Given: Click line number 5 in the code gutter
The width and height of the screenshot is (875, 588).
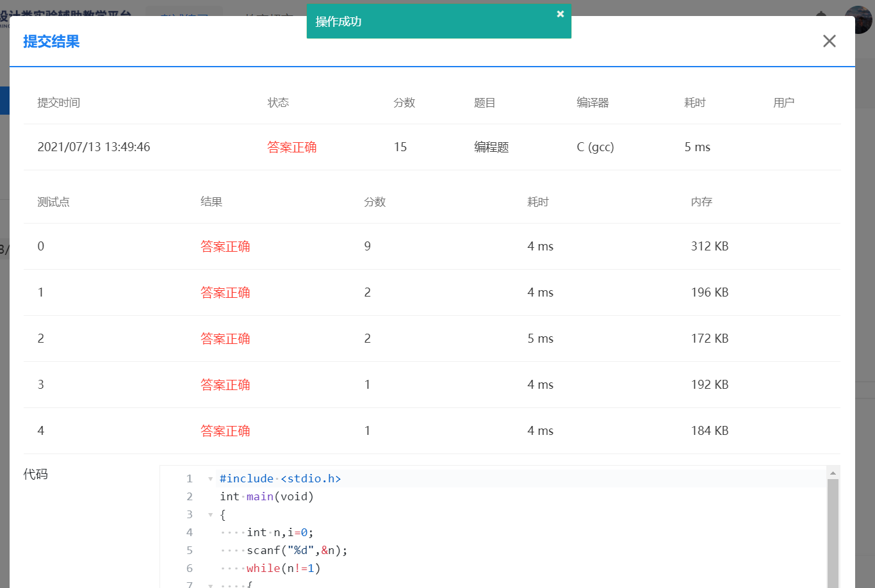Looking at the screenshot, I should (189, 551).
